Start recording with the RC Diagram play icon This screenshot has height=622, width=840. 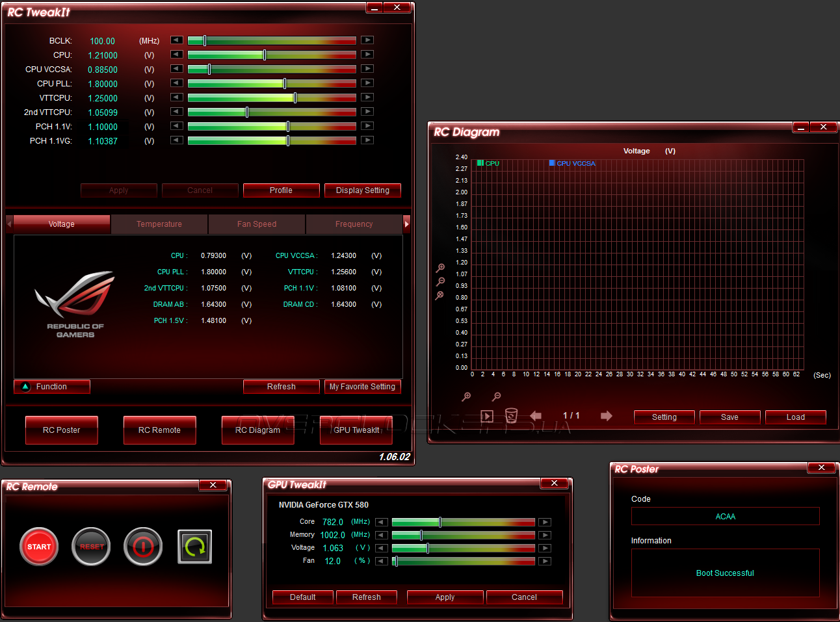click(487, 416)
